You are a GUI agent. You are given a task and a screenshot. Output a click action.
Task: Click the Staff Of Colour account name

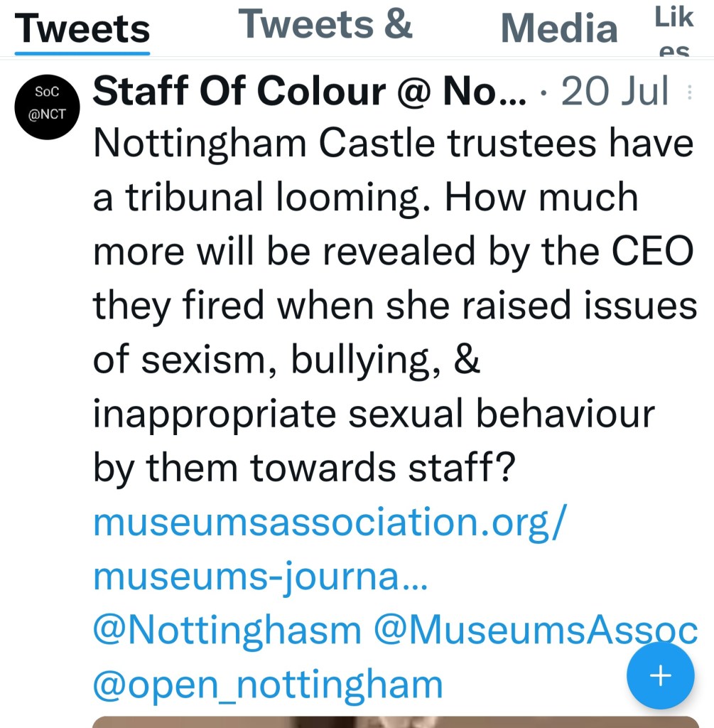click(309, 92)
